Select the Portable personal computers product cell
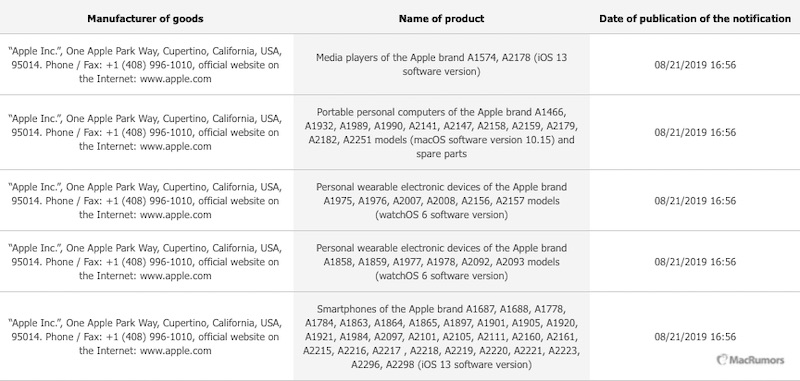Screen dimensions: 800x381 click(441, 132)
